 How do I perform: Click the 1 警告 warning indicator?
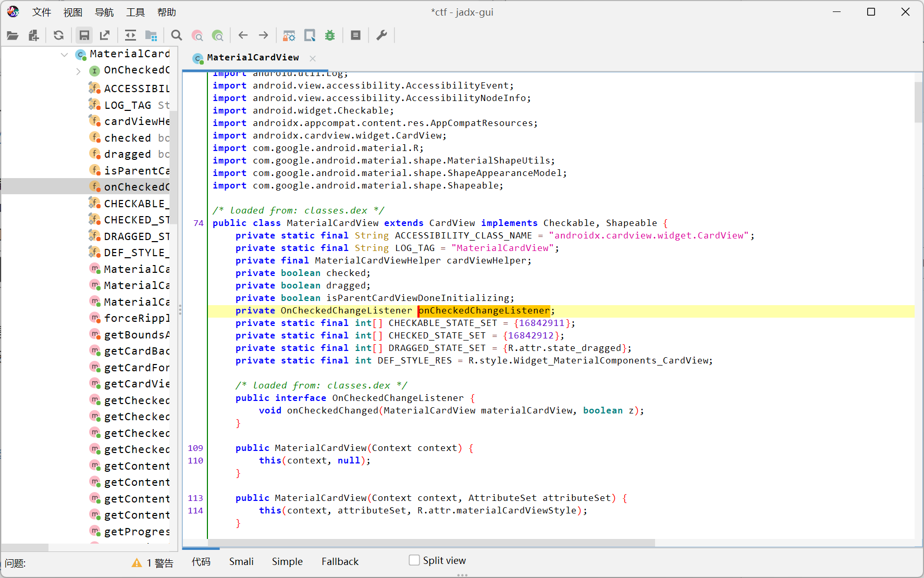[153, 563]
